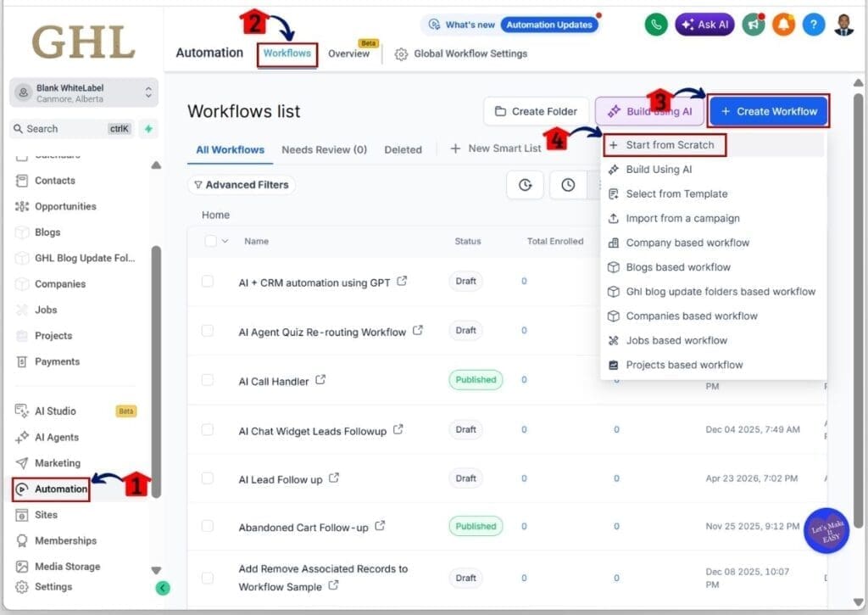Open the Create Workflow dropdown button

pos(769,111)
